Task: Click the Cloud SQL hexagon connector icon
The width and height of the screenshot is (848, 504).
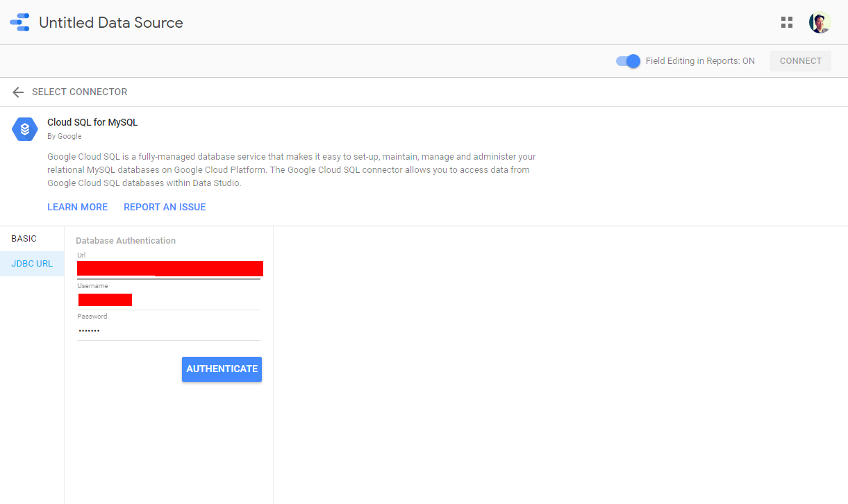Action: point(25,129)
